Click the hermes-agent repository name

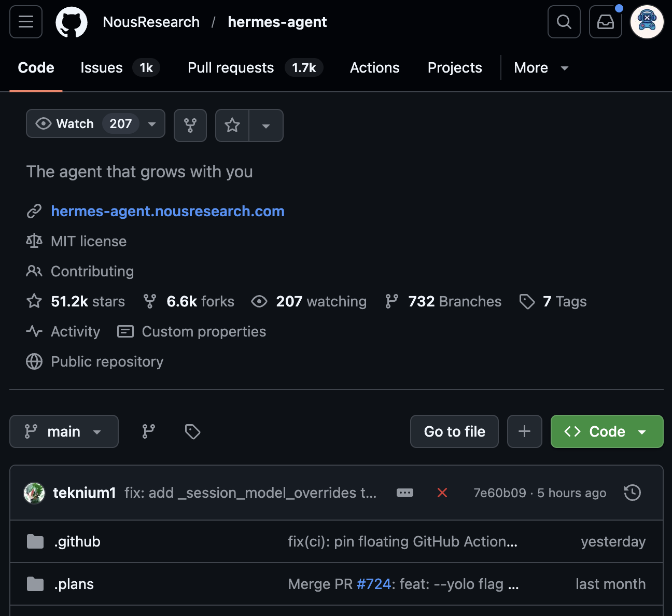(277, 22)
